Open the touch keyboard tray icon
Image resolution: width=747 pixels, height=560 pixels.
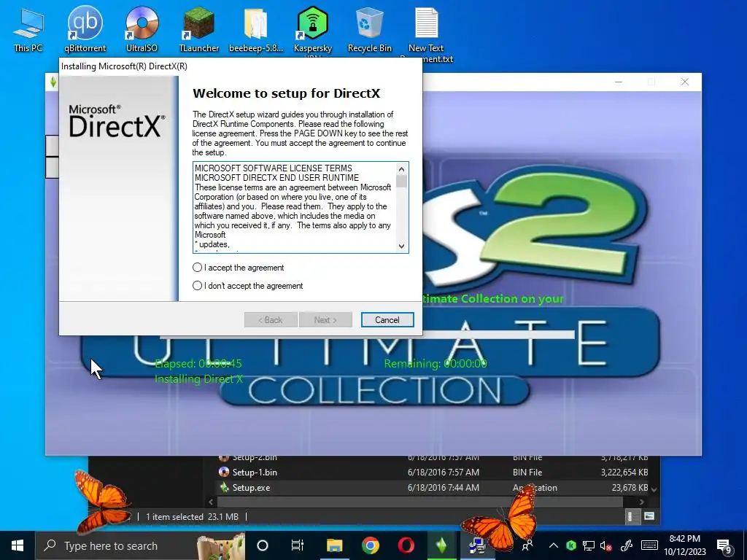(x=649, y=545)
